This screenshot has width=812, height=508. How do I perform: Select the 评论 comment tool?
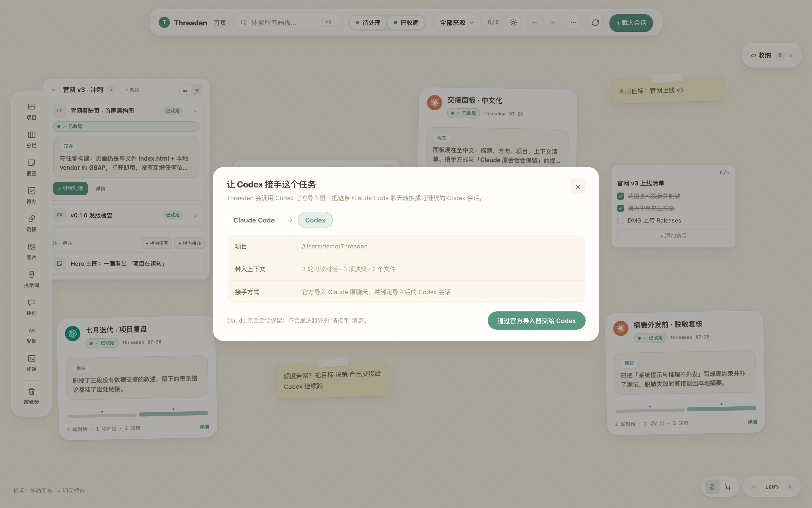[x=31, y=307]
